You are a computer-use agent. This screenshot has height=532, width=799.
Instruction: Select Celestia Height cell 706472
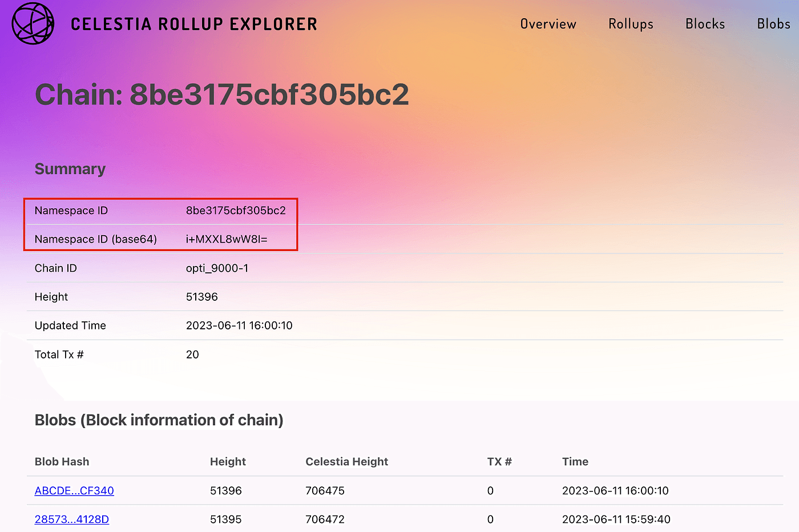[x=325, y=519]
